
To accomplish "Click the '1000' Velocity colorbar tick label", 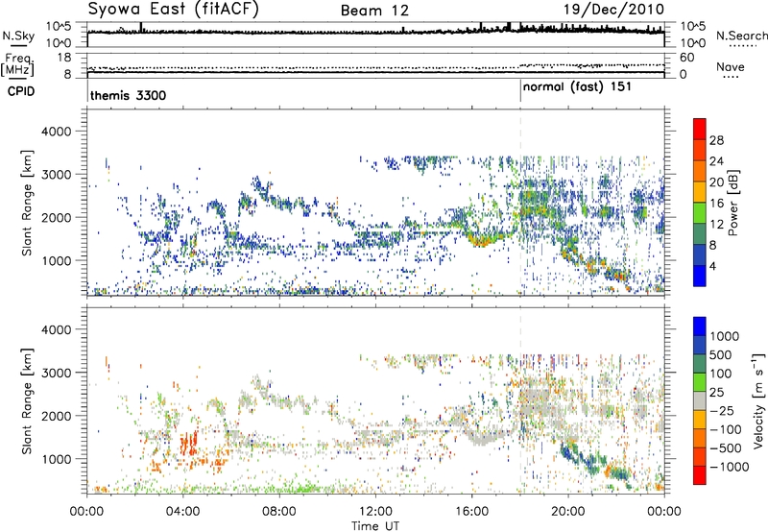I will (x=724, y=336).
